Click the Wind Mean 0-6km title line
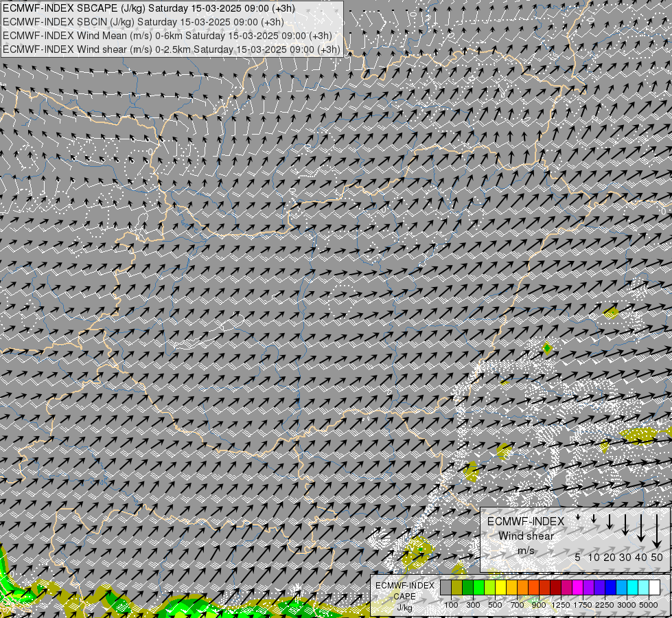 [x=167, y=36]
